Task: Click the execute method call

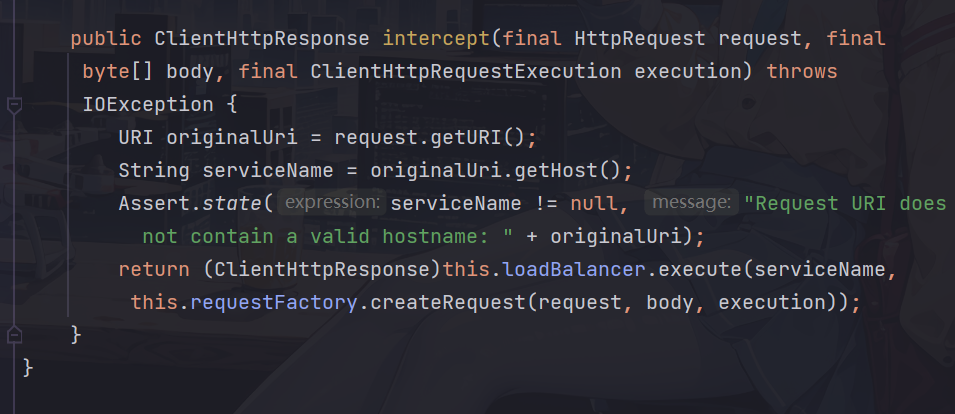Action: pos(700,269)
